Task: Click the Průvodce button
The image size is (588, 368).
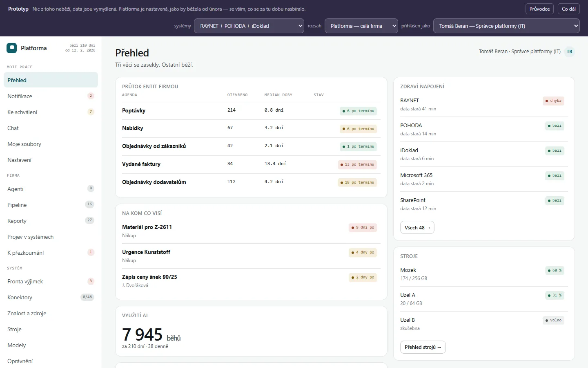Action: 539,9
